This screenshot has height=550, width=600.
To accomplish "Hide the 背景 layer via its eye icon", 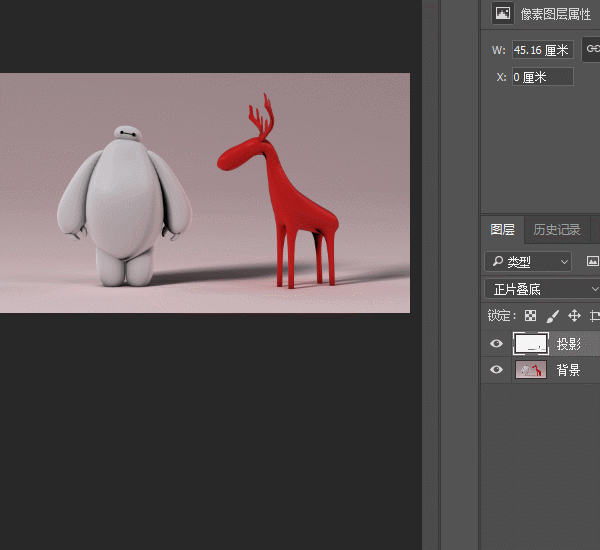I will pyautogui.click(x=496, y=369).
